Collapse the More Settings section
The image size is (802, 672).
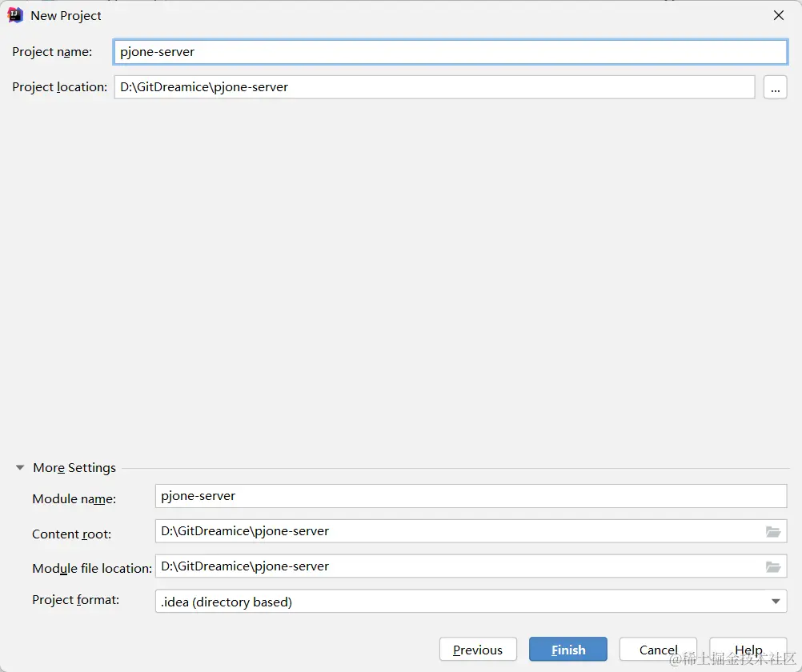(20, 467)
